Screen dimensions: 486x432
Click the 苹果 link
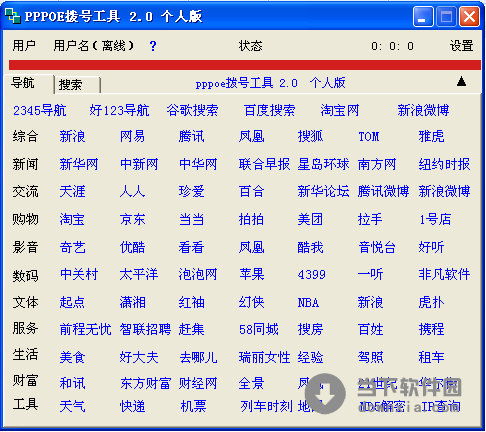coord(252,275)
